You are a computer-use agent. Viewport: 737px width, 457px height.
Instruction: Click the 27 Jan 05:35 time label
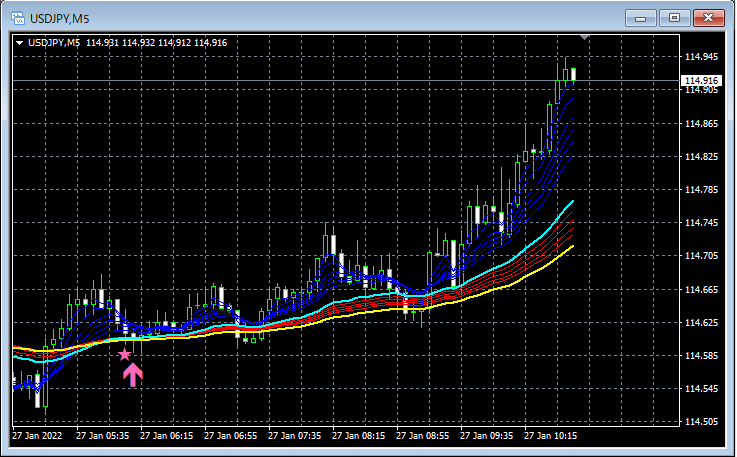102,436
